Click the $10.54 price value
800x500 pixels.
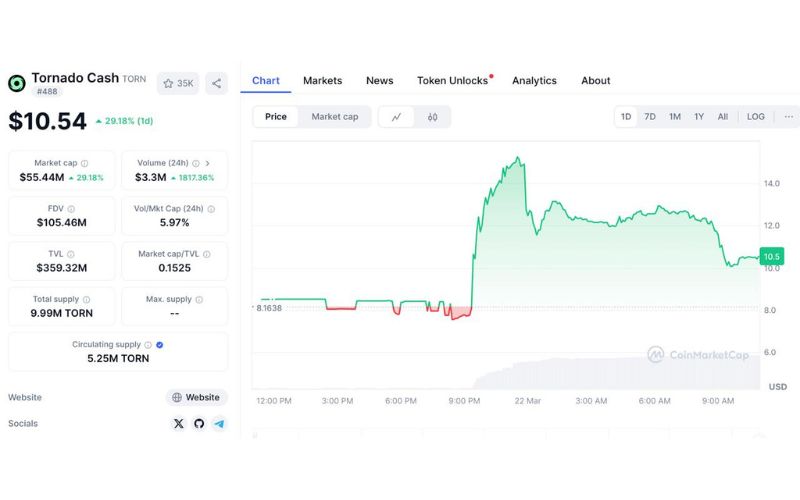point(47,121)
